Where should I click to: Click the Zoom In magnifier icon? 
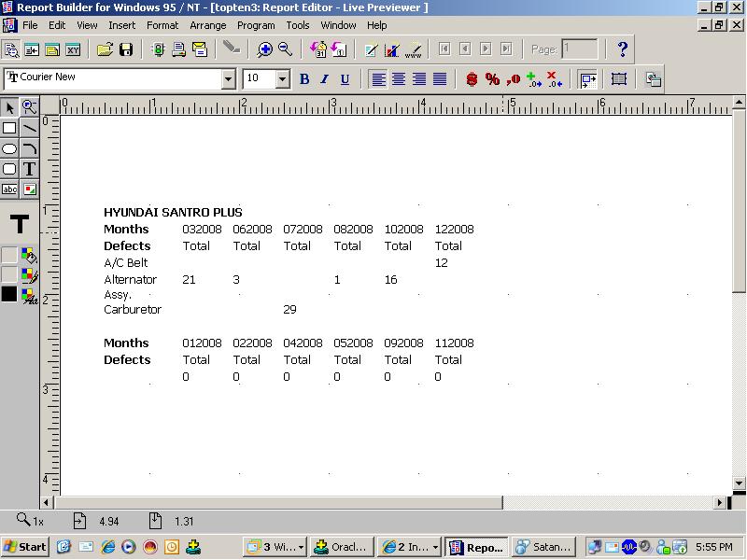(x=265, y=49)
